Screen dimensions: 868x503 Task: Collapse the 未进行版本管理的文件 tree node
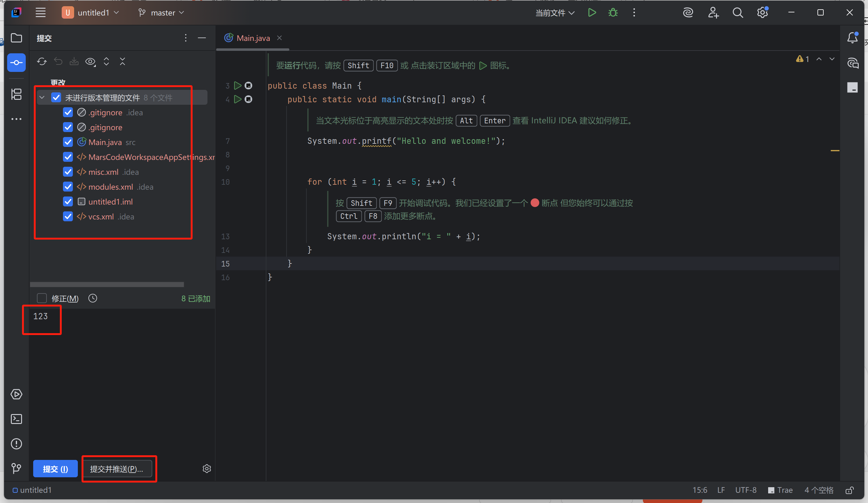point(42,98)
